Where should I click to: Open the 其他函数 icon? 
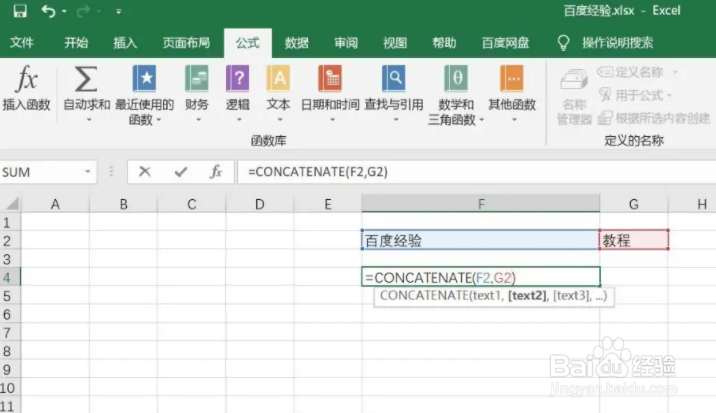(x=512, y=79)
